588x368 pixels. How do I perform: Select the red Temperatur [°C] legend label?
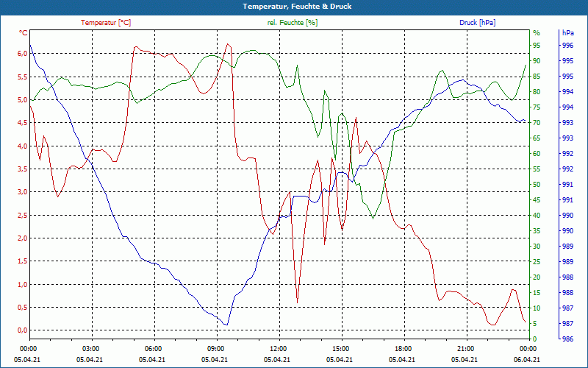coord(106,23)
